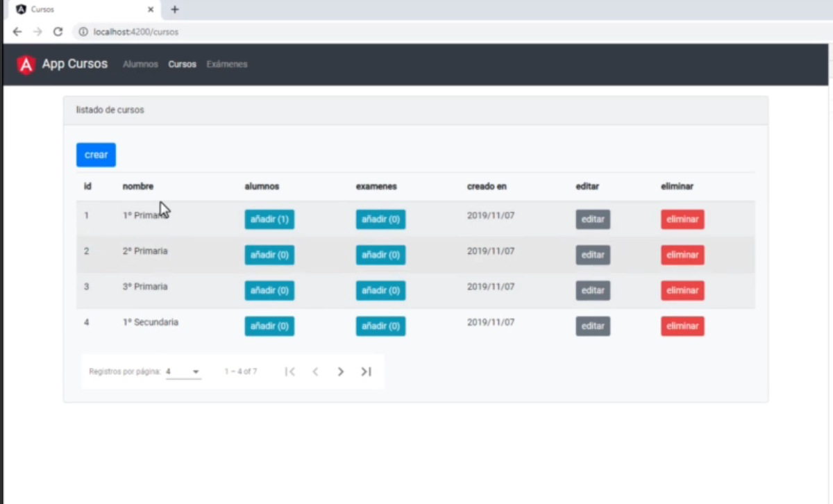Go to the next page of courses

coord(340,372)
